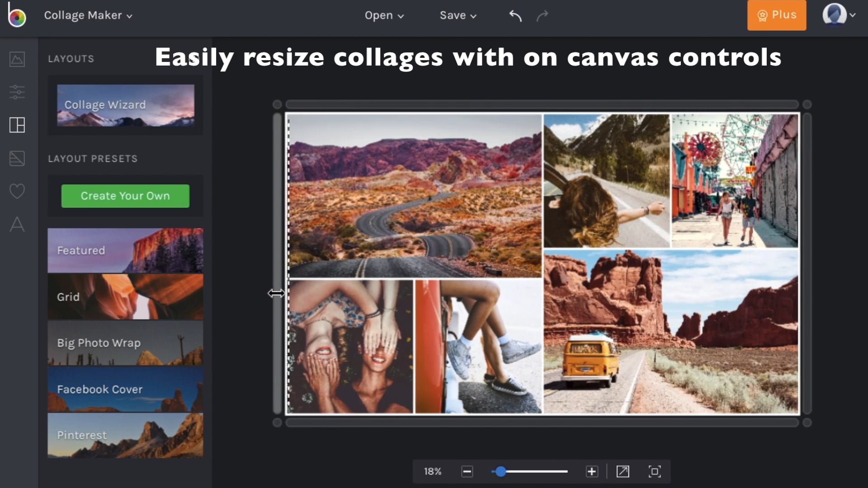Click the LAYOUTS panel heading
The width and height of the screenshot is (868, 488).
pos(71,59)
